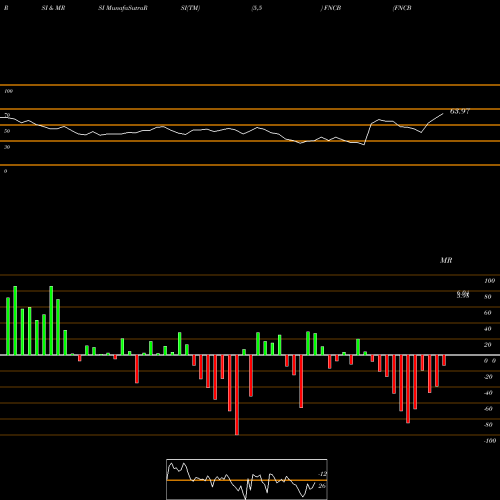The height and width of the screenshot is (500, 500).
Task: Click the ') FNCB' header label
Action: click(331, 8)
